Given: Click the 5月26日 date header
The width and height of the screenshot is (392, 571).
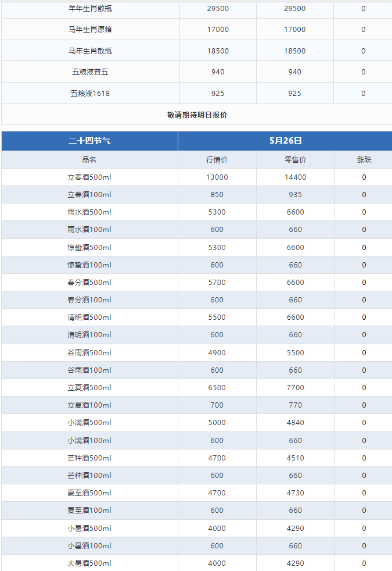Looking at the screenshot, I should pyautogui.click(x=286, y=141).
